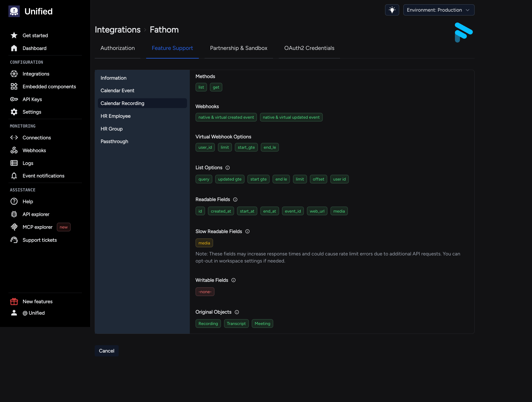Screen dimensions: 532x402
Task: Open Webhooks via sidebar icon
Action: tap(14, 150)
